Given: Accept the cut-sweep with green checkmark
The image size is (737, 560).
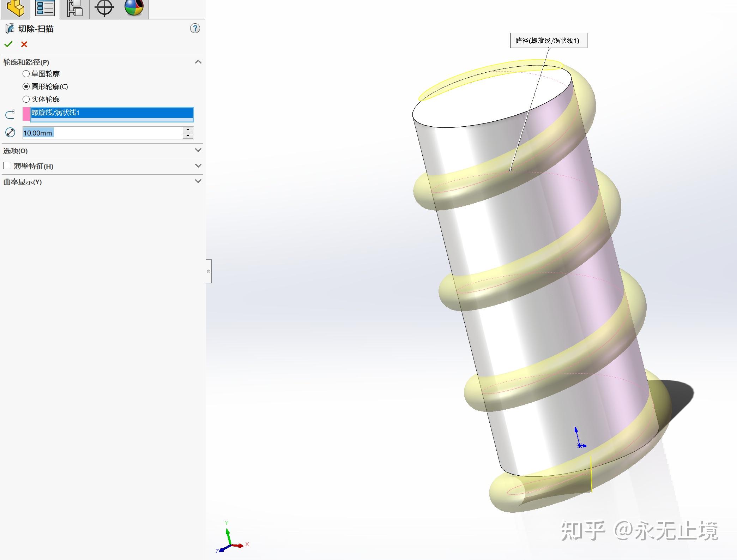Looking at the screenshot, I should 8,44.
